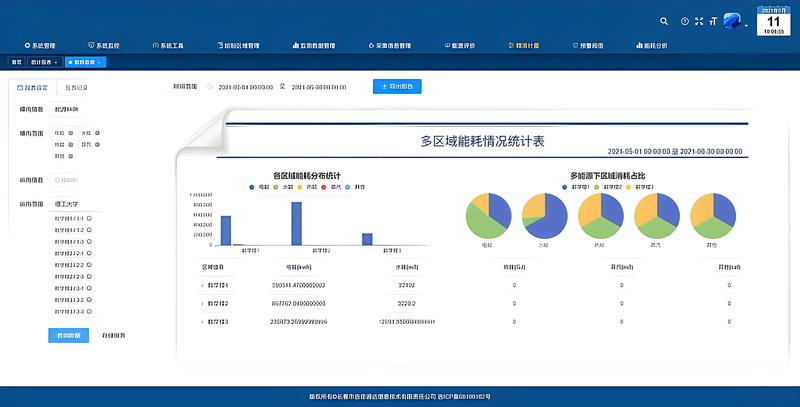Click the ICP number in footer
Screen dimensions: 800x407
(464, 396)
